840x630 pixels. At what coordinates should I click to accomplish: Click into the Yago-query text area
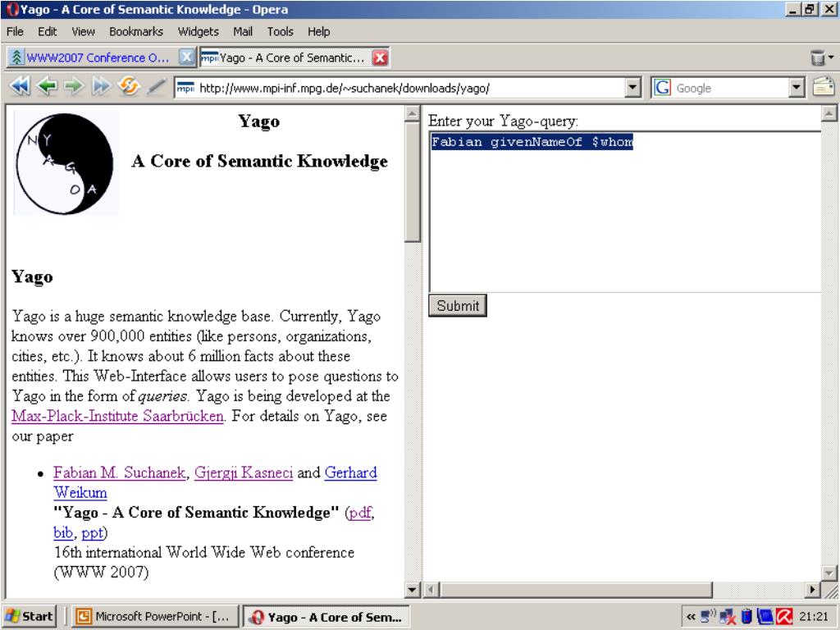pos(624,212)
